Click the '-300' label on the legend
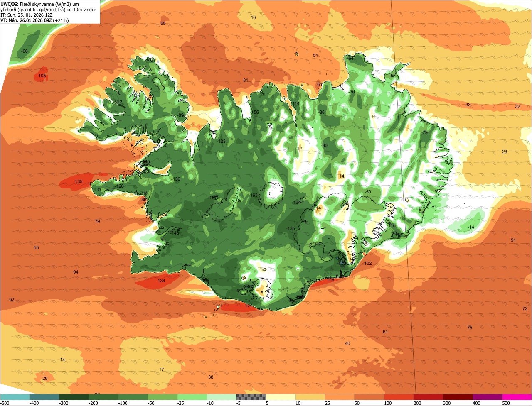The image size is (532, 406). click(64, 403)
